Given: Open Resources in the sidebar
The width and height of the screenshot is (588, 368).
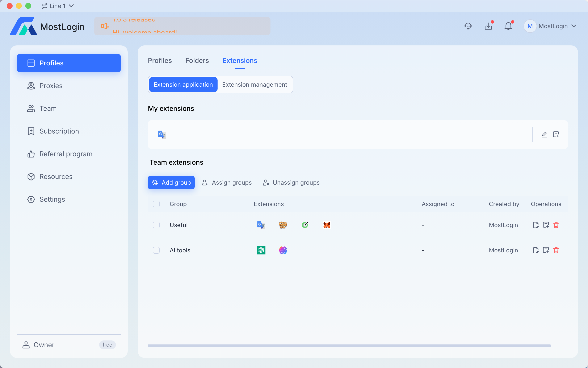Looking at the screenshot, I should coord(69,177).
